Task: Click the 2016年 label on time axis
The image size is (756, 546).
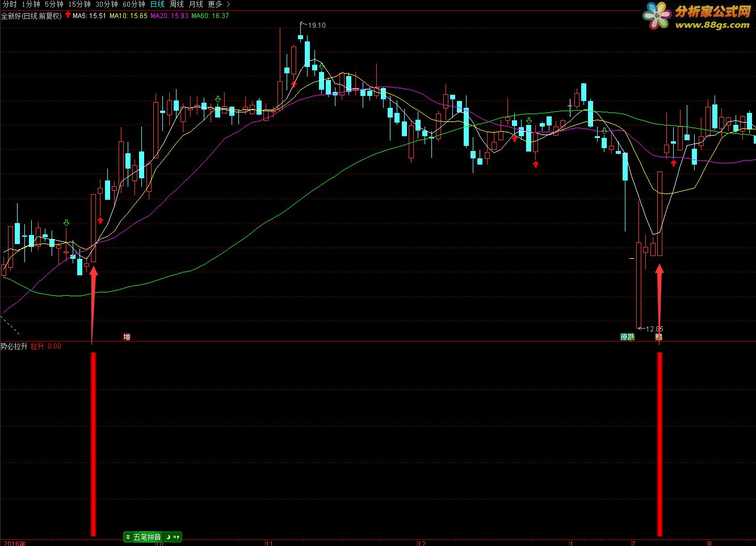Action: 14,543
